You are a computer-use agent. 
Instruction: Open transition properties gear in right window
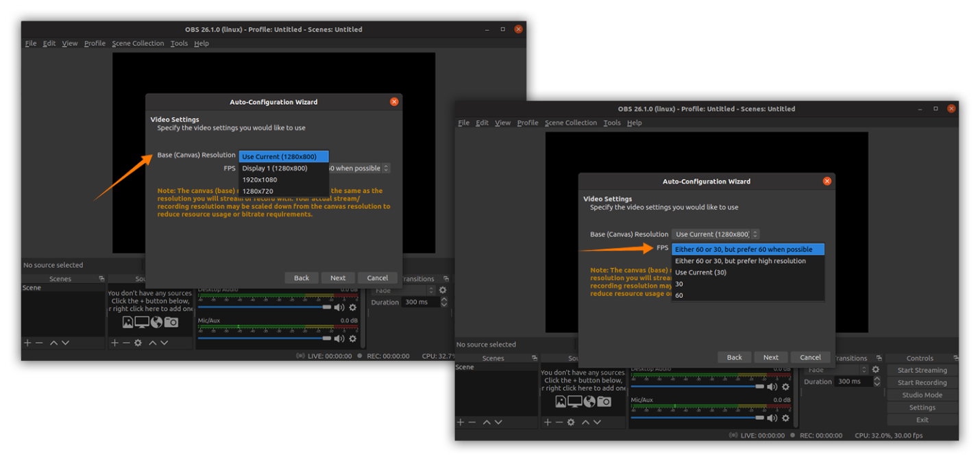pos(876,370)
